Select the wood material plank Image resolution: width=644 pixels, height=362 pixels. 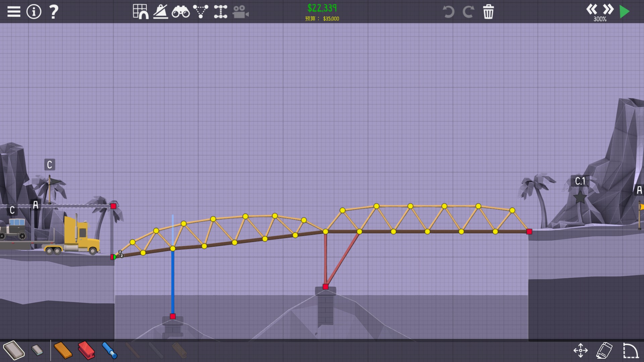point(63,350)
